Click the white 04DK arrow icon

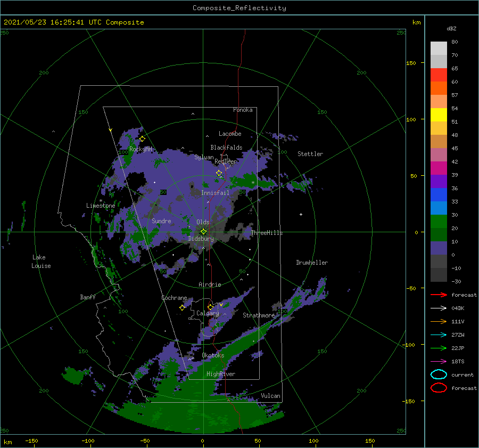click(x=439, y=308)
